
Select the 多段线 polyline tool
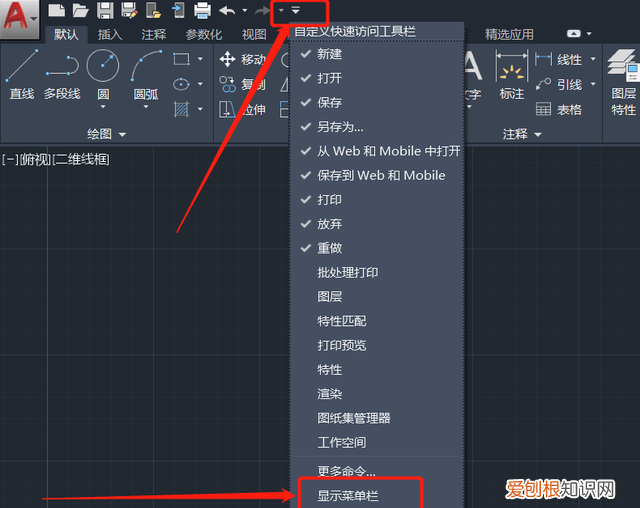click(62, 75)
